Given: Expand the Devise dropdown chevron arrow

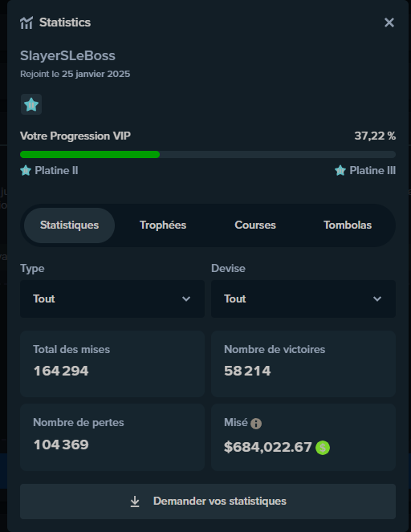Looking at the screenshot, I should (x=377, y=299).
